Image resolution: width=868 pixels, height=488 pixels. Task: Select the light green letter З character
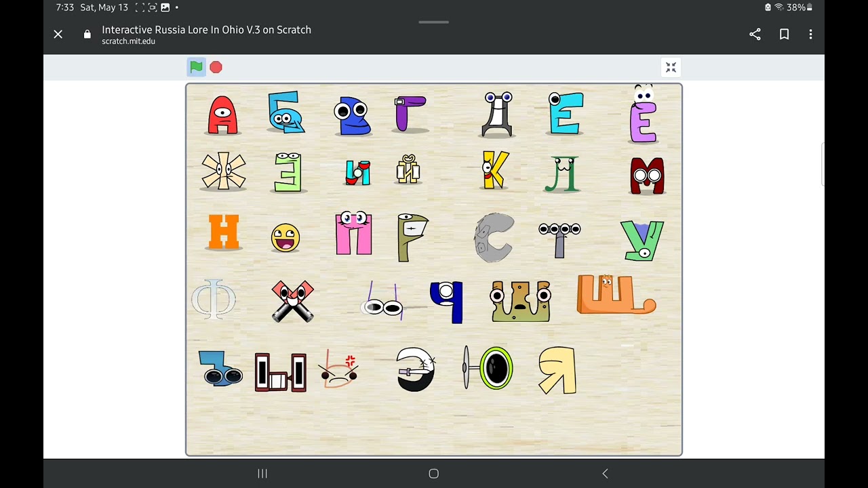coord(288,171)
